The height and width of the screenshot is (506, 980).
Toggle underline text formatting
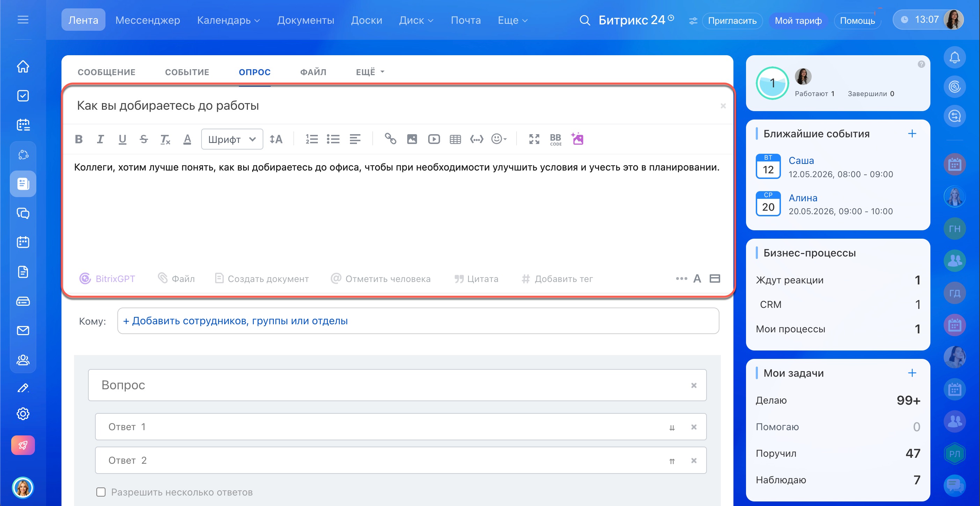(122, 139)
